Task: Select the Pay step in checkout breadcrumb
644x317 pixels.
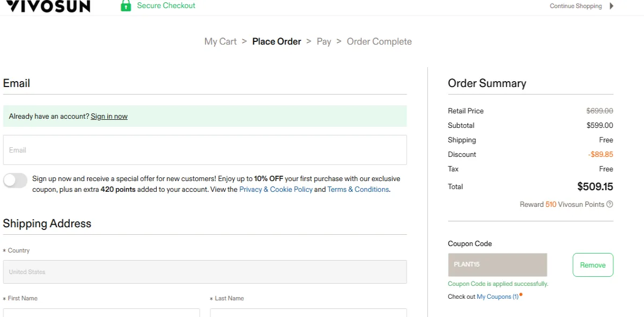Action: click(324, 41)
